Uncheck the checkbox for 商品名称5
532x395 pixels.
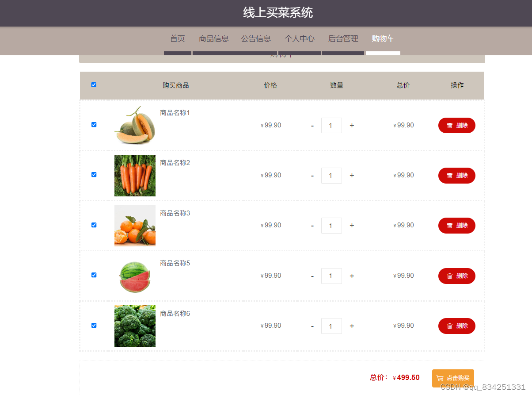pyautogui.click(x=94, y=275)
